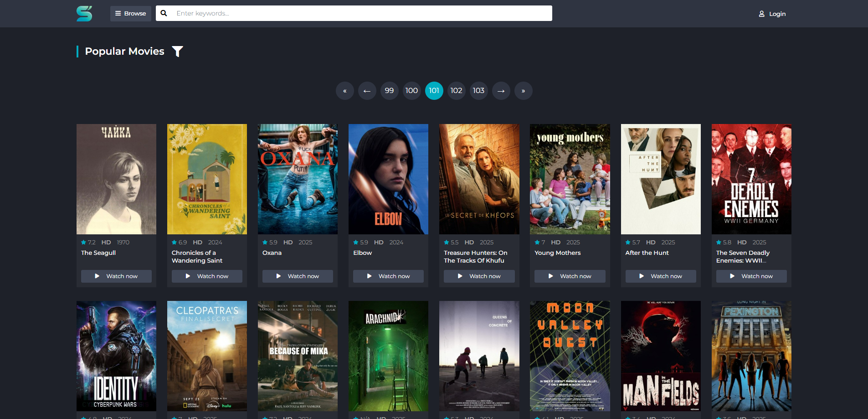
Task: Open The Seagull title link
Action: coord(98,253)
